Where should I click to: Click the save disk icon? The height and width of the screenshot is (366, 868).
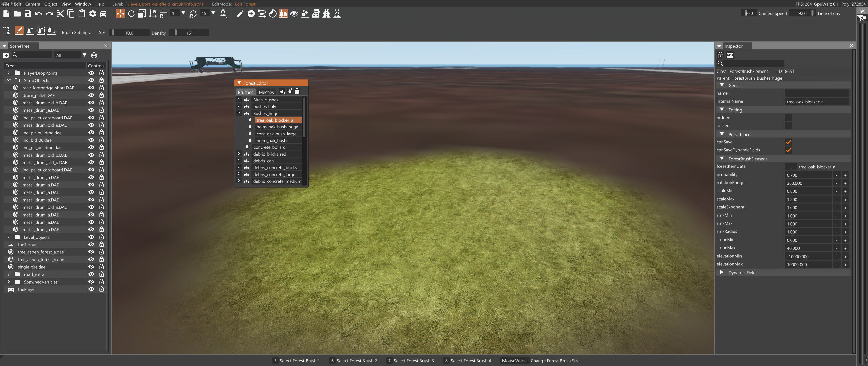[x=28, y=14]
